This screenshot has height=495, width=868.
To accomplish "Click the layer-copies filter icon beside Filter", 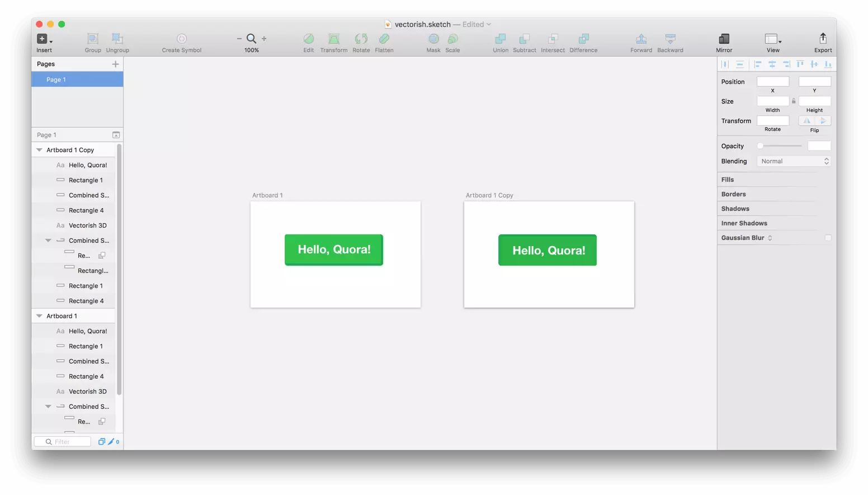I will [x=102, y=442].
